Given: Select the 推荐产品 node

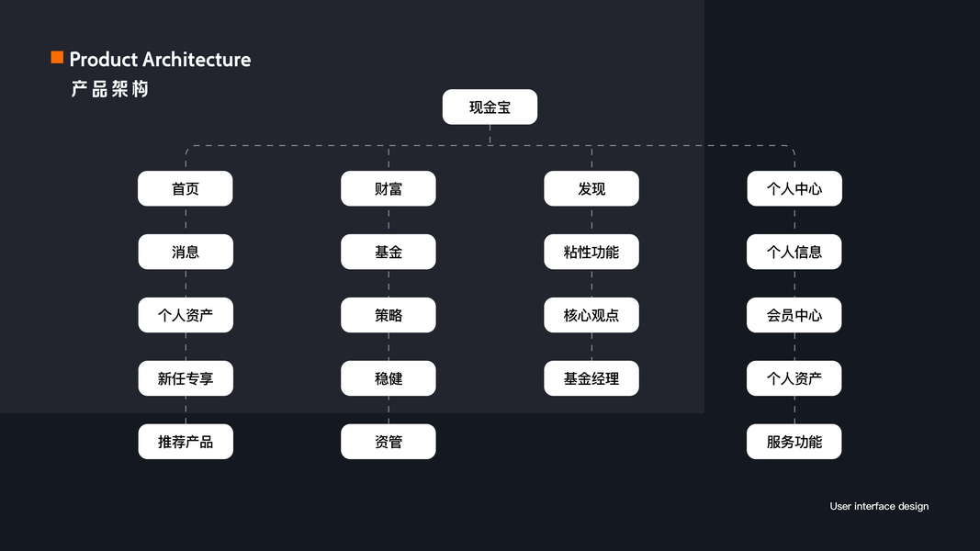Looking at the screenshot, I should point(186,443).
